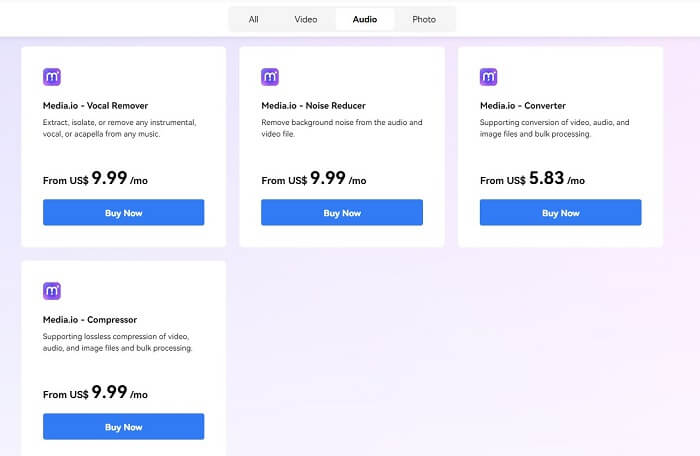Show the Photo category tab
Image resolution: width=700 pixels, height=456 pixels.
(424, 19)
